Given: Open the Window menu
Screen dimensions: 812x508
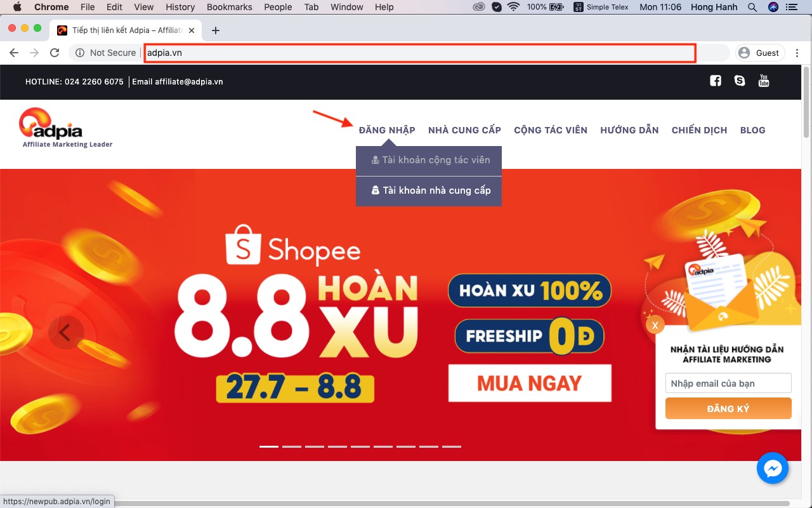Looking at the screenshot, I should [347, 7].
